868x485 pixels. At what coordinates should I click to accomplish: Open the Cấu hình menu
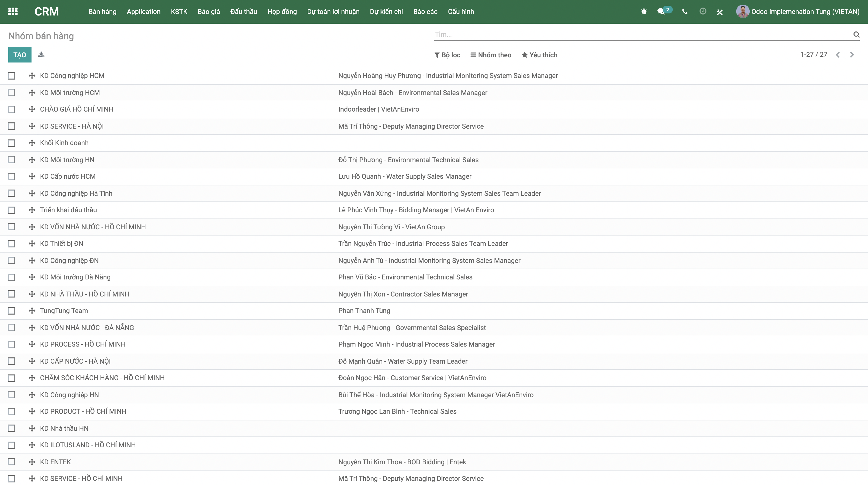(461, 11)
